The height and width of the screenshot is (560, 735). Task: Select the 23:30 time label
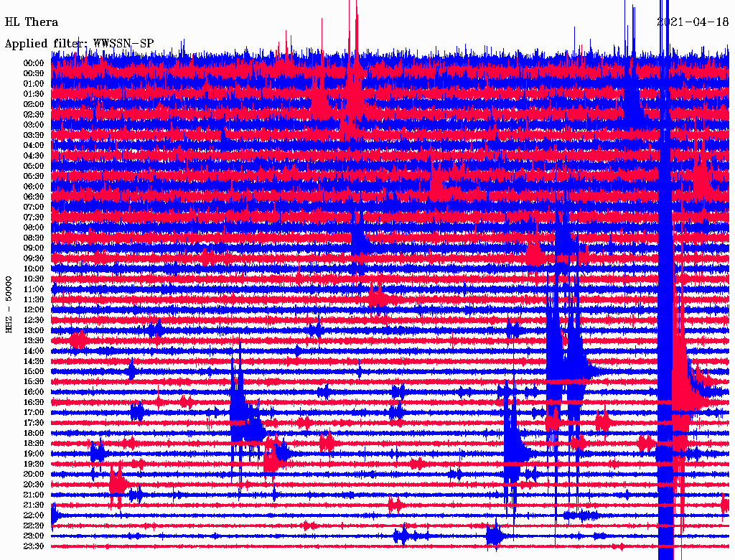point(34,546)
